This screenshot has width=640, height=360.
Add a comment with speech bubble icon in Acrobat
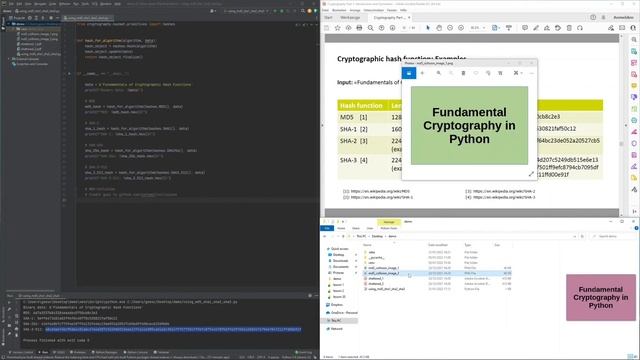524,28
